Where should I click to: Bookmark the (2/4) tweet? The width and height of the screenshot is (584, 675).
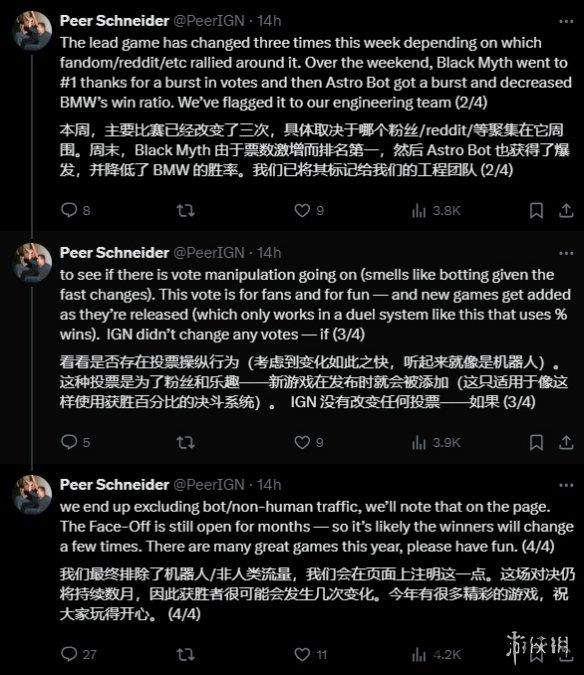pos(536,211)
